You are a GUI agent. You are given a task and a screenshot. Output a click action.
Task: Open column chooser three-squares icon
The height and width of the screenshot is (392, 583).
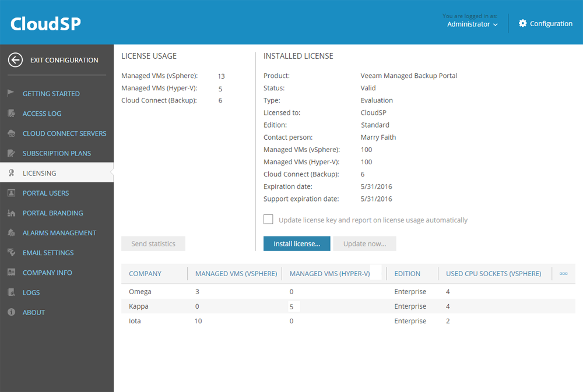563,274
